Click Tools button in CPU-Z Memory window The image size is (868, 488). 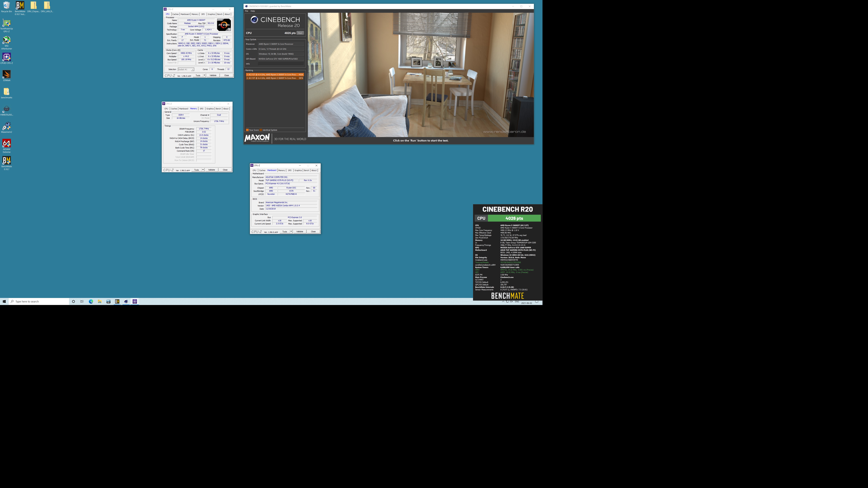click(197, 170)
